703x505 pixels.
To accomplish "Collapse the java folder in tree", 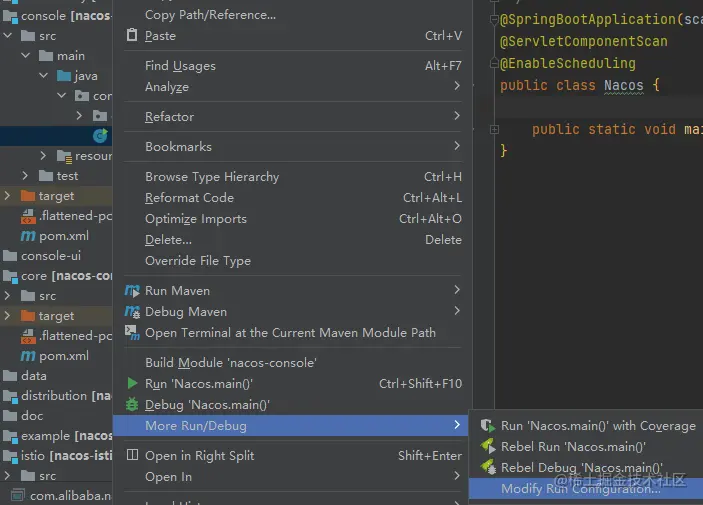I will [43, 75].
